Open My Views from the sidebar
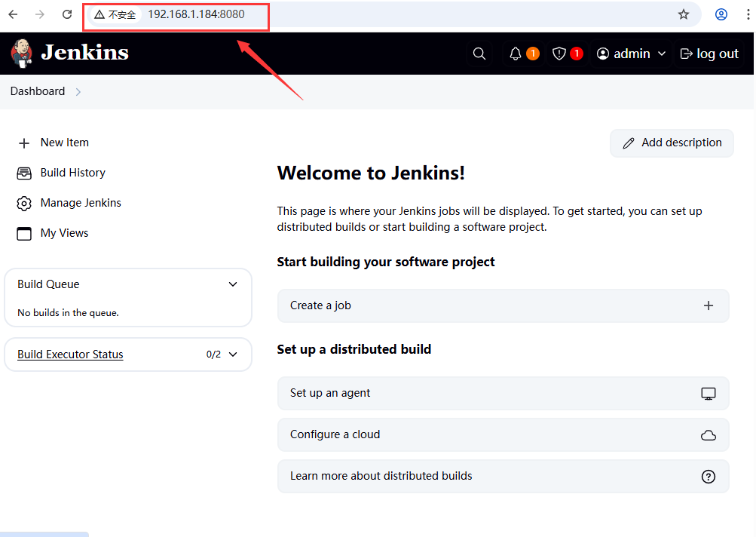The image size is (756, 537). click(23, 233)
